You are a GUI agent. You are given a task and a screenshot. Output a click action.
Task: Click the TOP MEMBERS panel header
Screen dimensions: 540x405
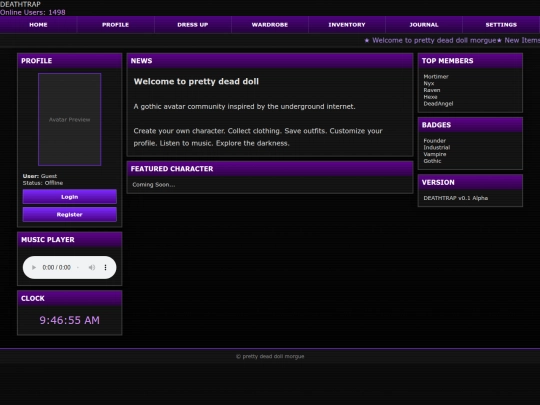coord(470,61)
